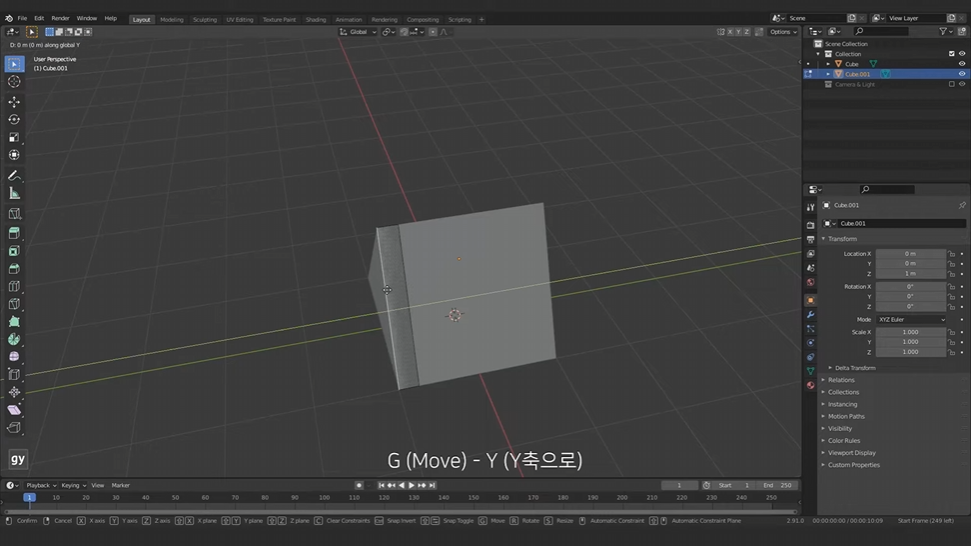Open the Modifier properties wrench tab
The image size is (971, 546).
click(811, 314)
